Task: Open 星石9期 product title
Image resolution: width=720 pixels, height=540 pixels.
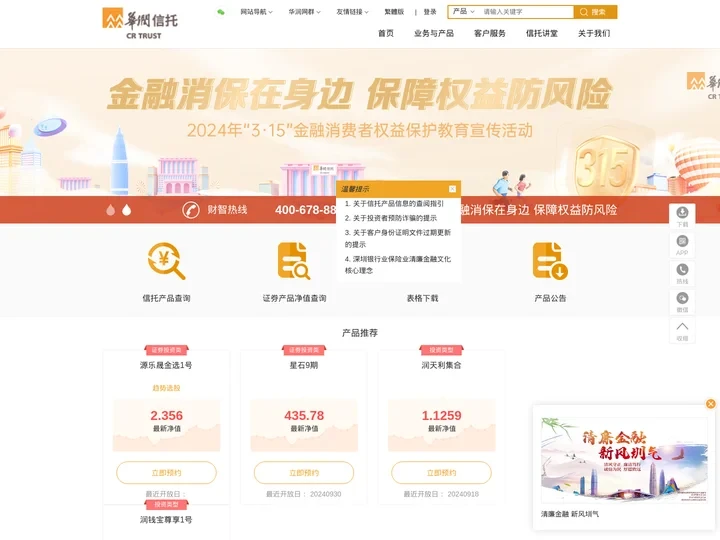Action: [304, 365]
